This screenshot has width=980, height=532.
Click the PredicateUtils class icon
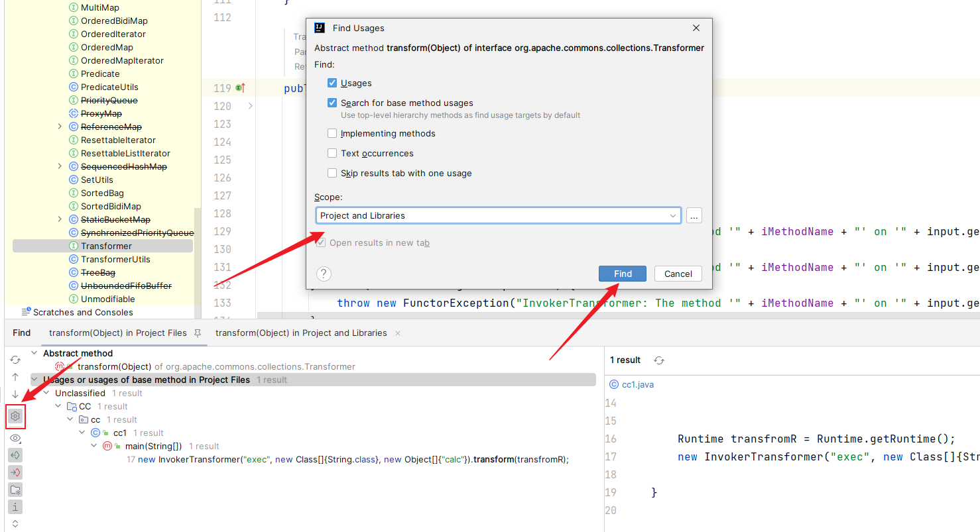[x=74, y=87]
